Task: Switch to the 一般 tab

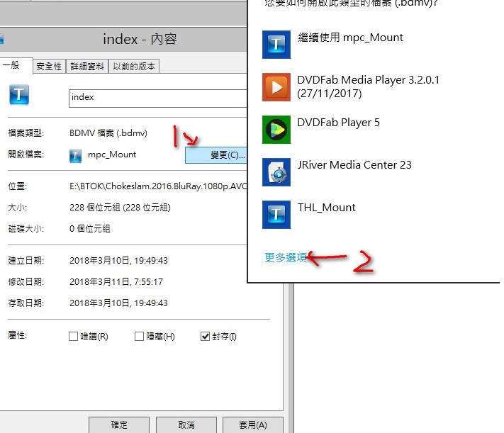Action: [16, 66]
